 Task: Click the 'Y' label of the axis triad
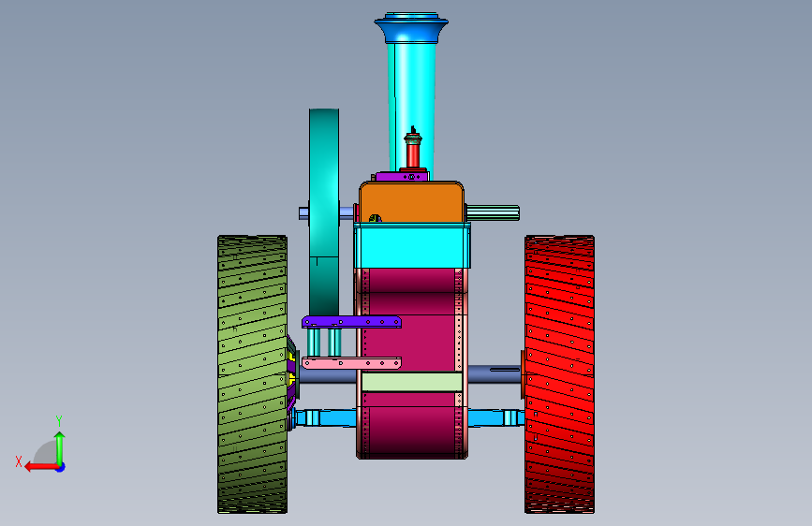point(59,421)
